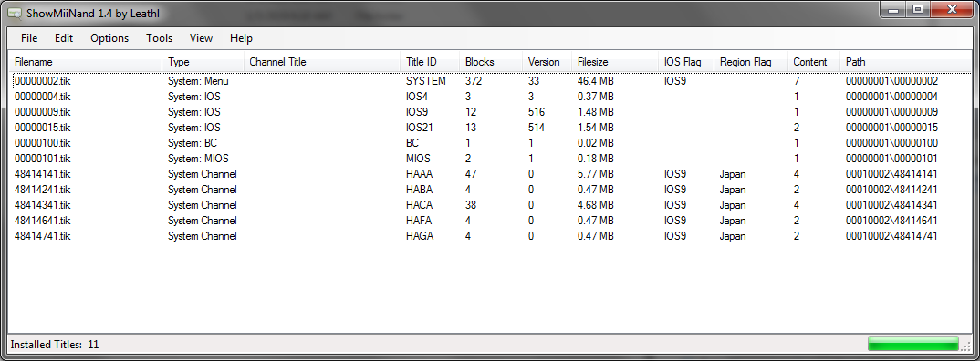980x361 pixels.
Task: Sort by the Type column header
Action: [203, 62]
